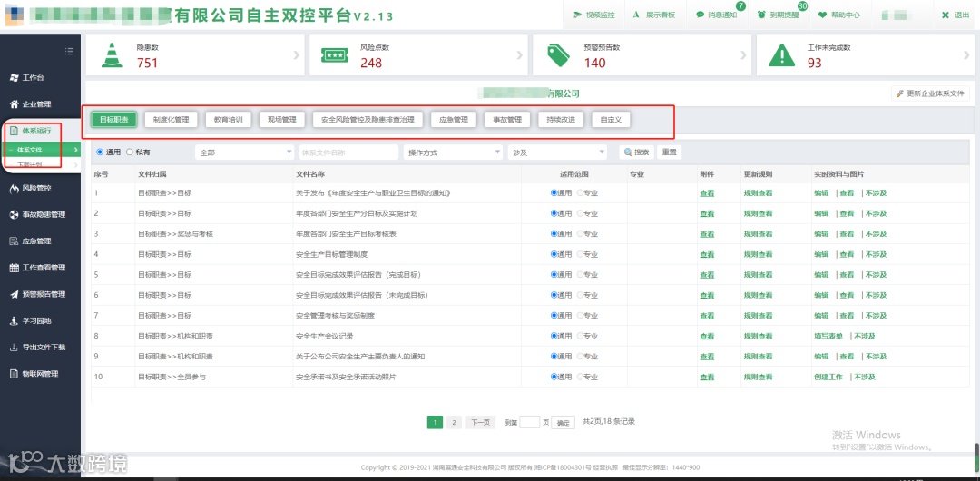Switch to 现场管理 tab
The width and height of the screenshot is (980, 481).
(282, 120)
